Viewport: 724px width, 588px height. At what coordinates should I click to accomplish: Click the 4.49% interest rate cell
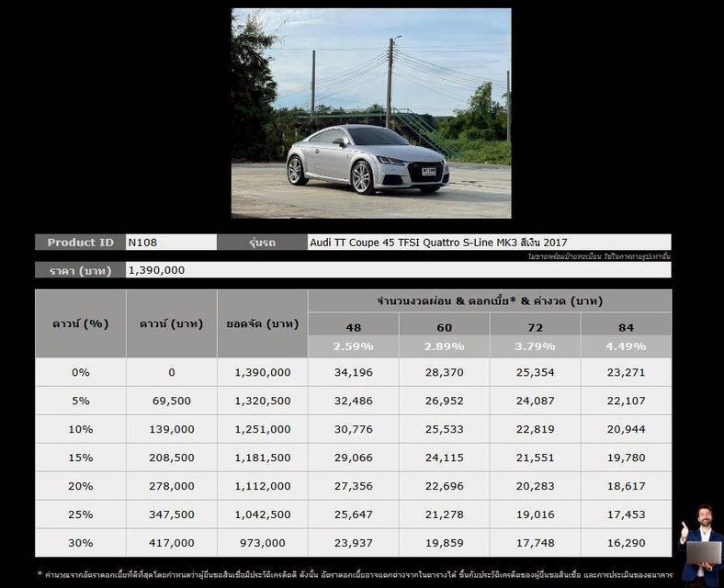pyautogui.click(x=626, y=346)
